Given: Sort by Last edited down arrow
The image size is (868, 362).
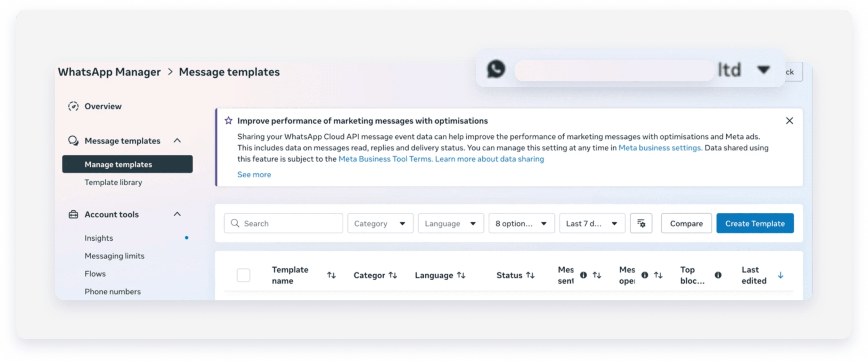Looking at the screenshot, I should tap(781, 275).
